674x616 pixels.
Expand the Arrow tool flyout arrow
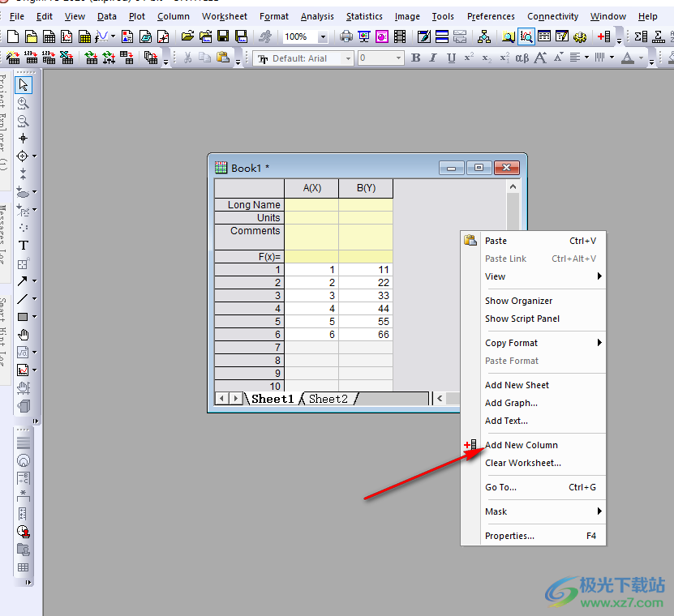[x=35, y=281]
